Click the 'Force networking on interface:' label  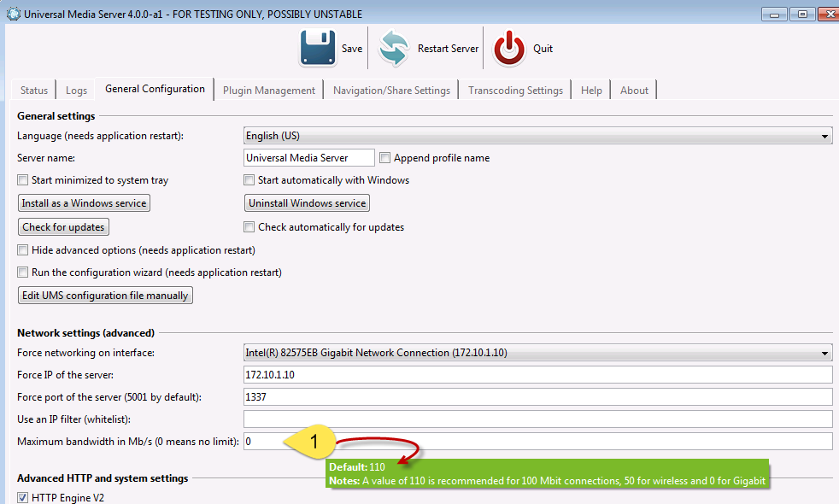coord(85,353)
